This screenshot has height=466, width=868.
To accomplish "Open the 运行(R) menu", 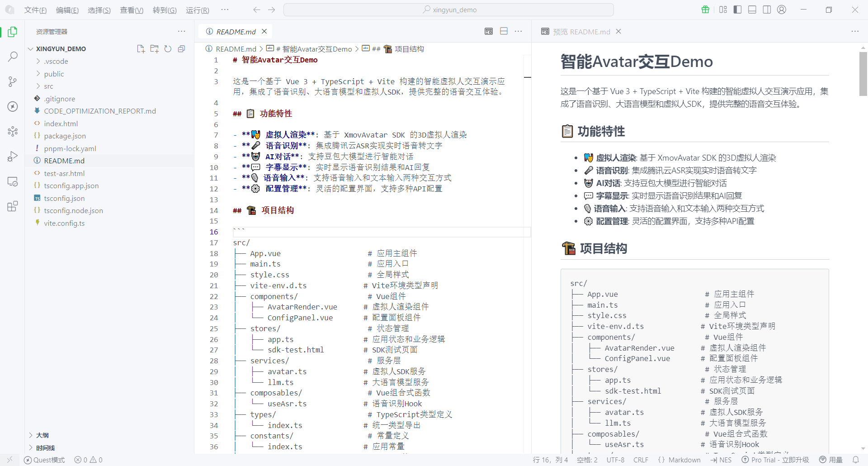I will [x=198, y=10].
